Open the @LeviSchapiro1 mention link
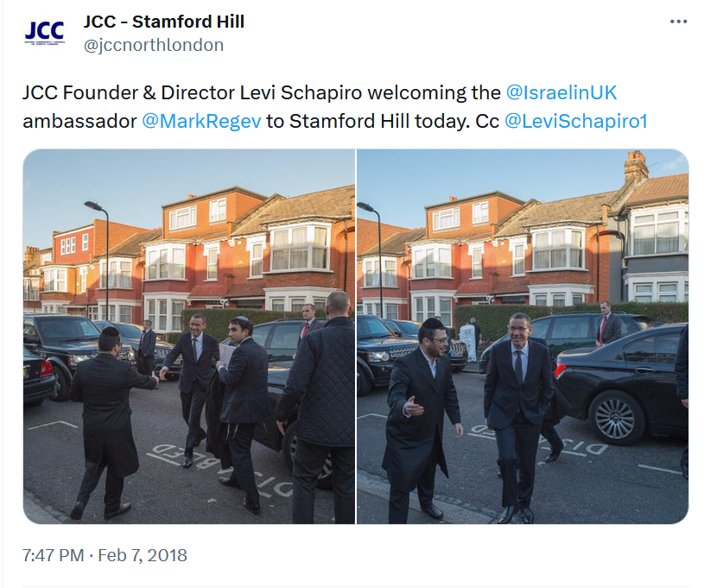704x588 pixels. coord(576,121)
